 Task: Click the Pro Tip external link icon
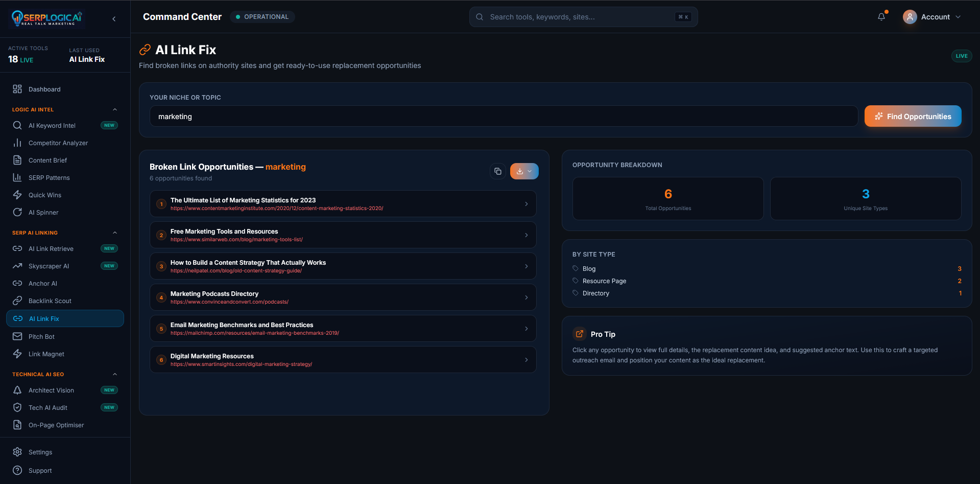pos(580,334)
